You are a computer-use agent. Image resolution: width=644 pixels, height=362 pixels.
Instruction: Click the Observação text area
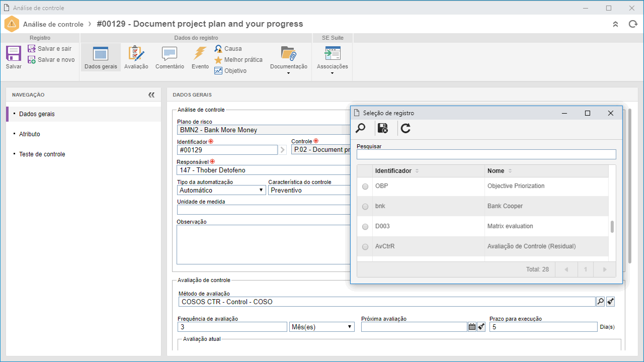264,244
